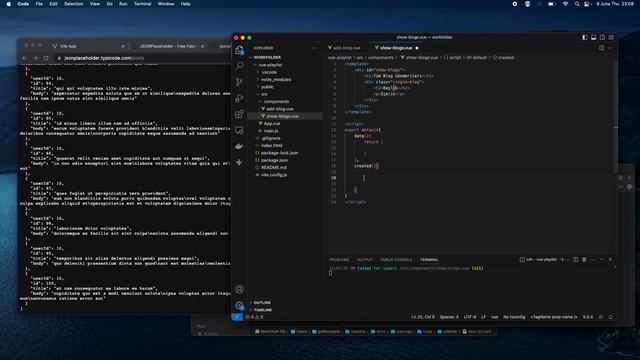The image size is (640, 360).
Task: Click the remote window indicator in the status bar
Action: (237, 317)
